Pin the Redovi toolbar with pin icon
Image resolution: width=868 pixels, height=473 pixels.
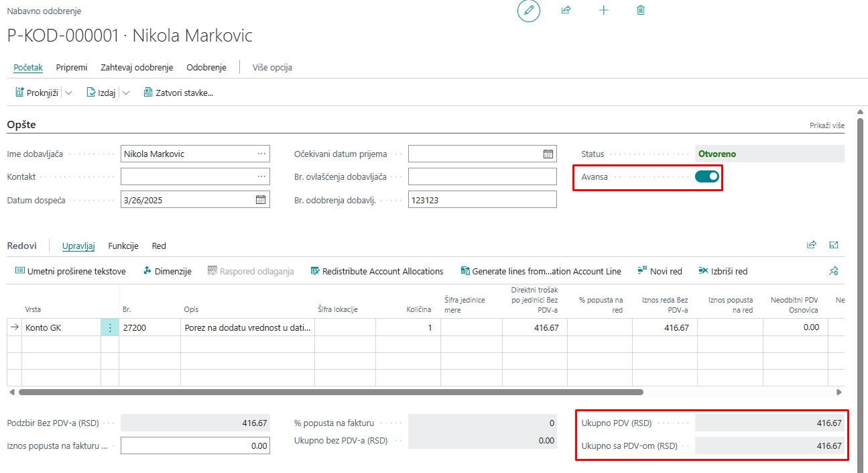[x=833, y=272]
